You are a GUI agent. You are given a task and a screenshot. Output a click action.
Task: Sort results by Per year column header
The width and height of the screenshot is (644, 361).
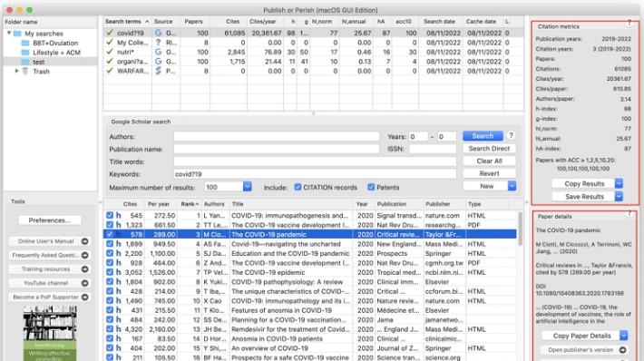pos(159,204)
